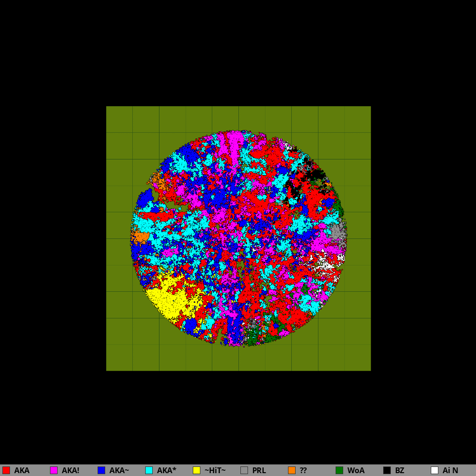Click the WoA team name label

(356, 470)
